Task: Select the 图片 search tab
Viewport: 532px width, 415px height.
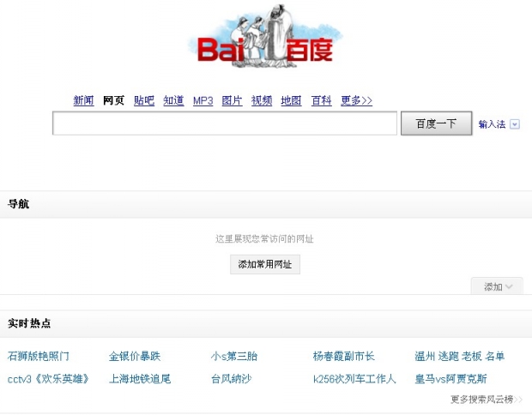Action: click(232, 101)
